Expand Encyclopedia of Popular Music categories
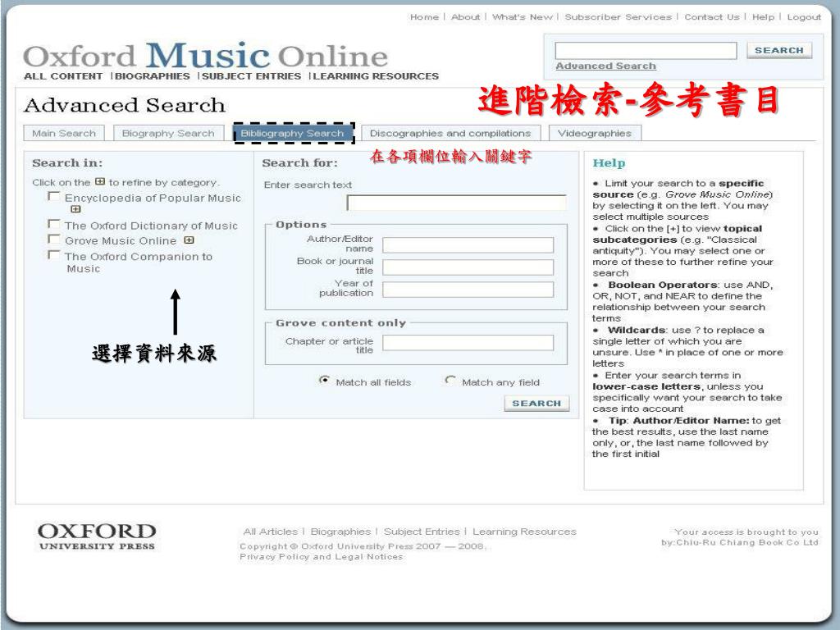 pos(75,209)
